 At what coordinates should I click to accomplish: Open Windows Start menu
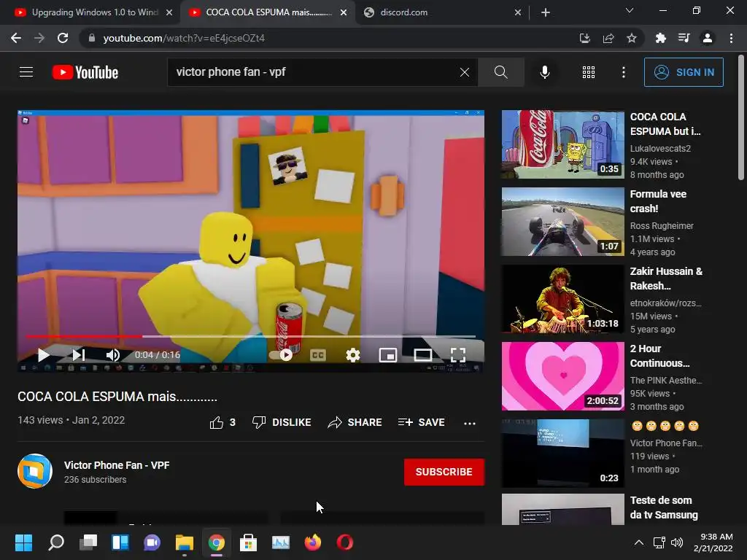[23, 542]
